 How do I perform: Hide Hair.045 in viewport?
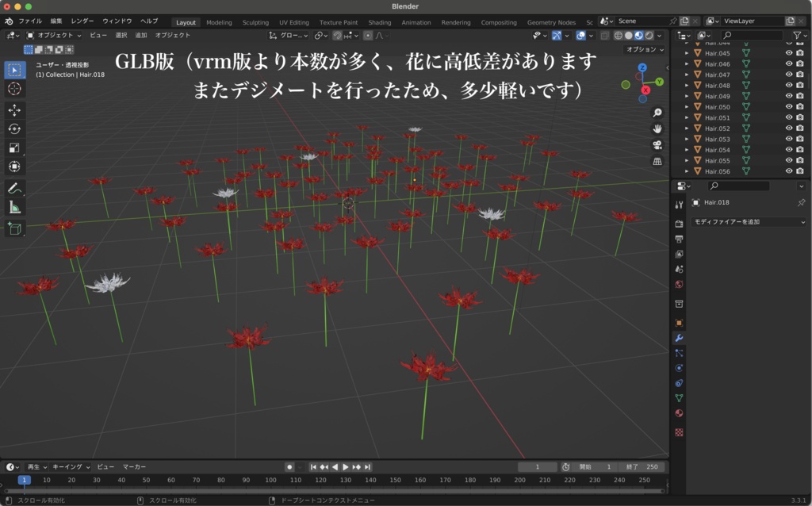pos(789,53)
